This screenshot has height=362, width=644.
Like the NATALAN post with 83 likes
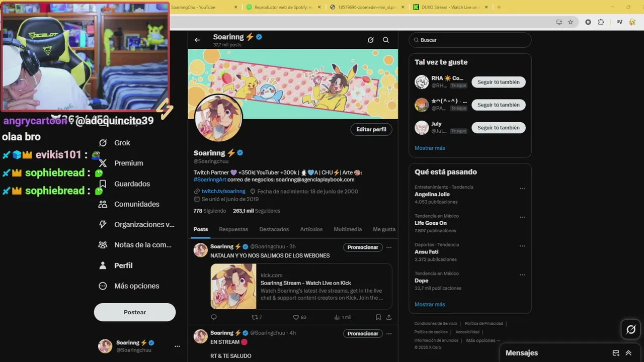tap(300, 317)
